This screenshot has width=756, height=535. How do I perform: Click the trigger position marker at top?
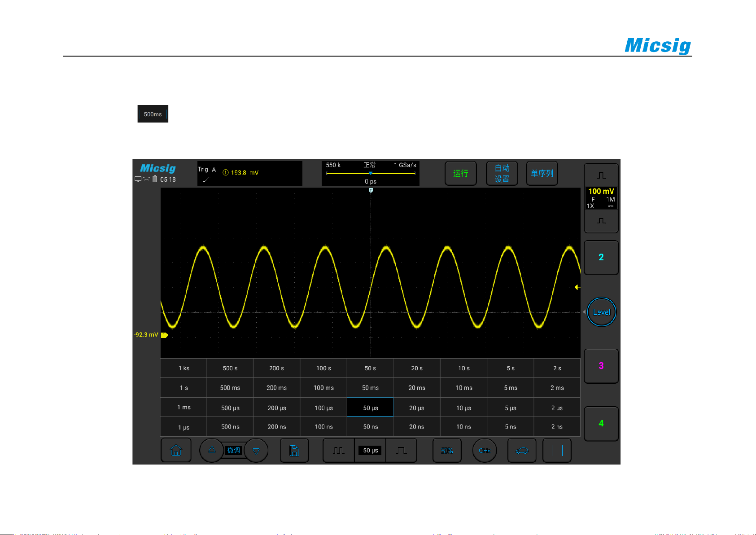click(371, 190)
